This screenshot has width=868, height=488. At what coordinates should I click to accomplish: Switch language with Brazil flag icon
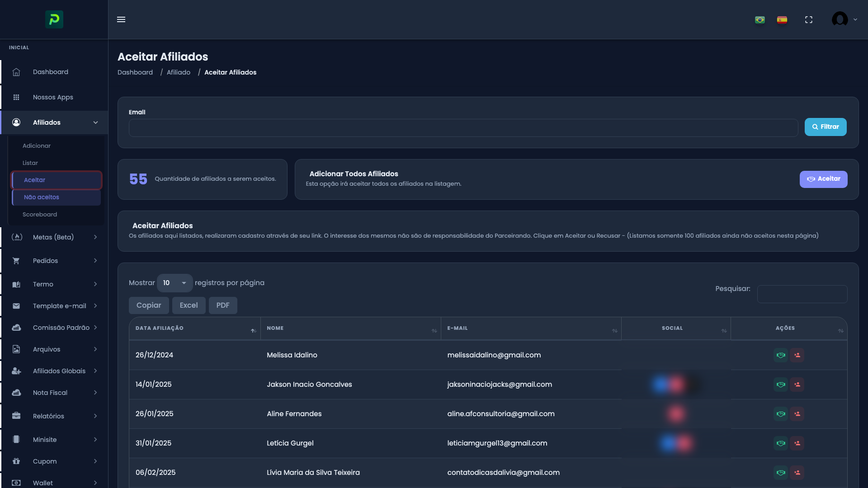(760, 20)
